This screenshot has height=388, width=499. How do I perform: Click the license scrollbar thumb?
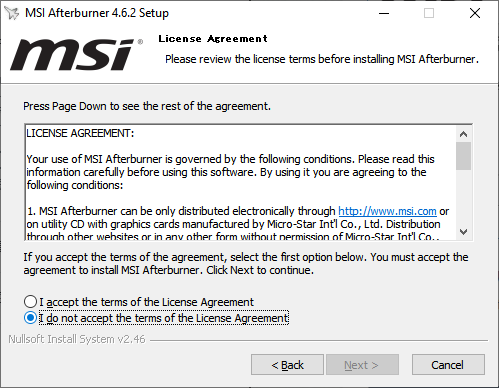click(x=463, y=156)
